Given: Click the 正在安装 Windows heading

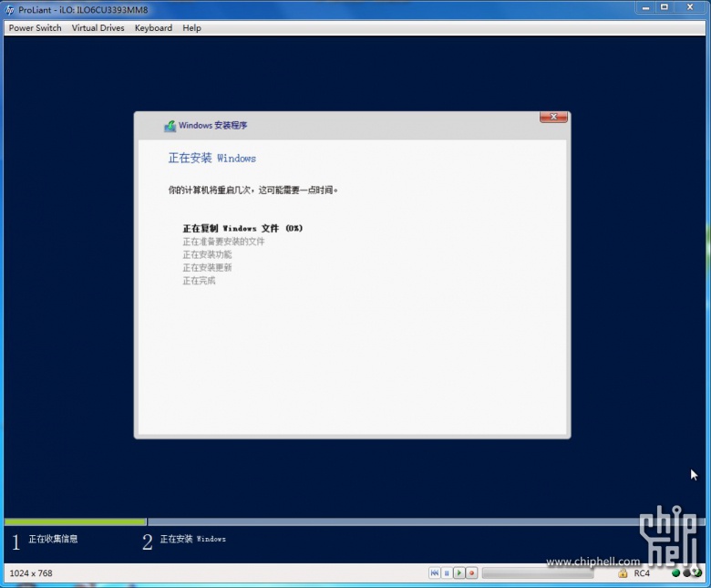Looking at the screenshot, I should [211, 159].
